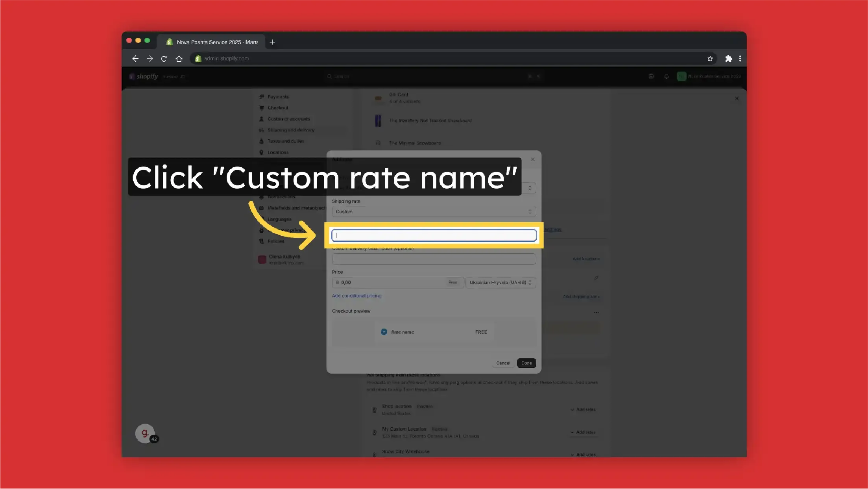Open the Shipping rate Custom dropdown
Screen dimensions: 868x489
click(434, 211)
